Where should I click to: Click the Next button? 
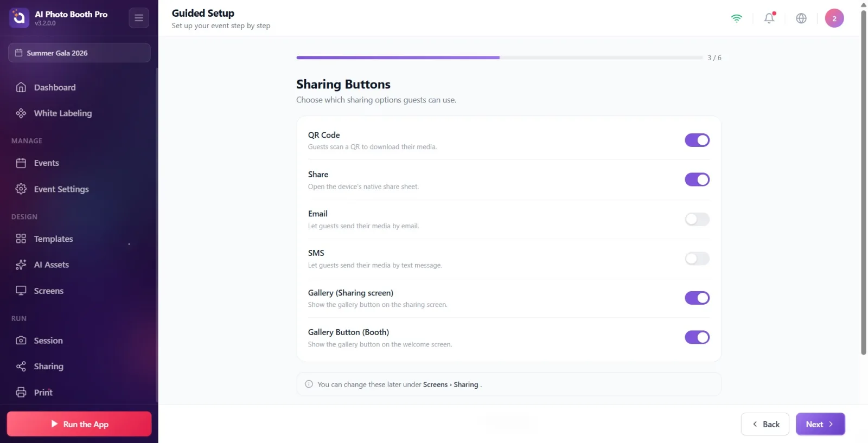pos(820,424)
